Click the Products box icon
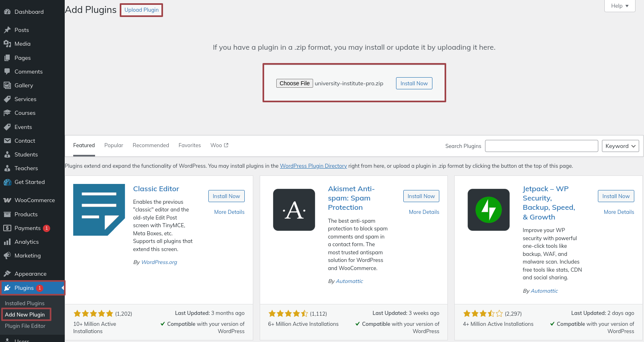Screen dimensions: 644x342 [7, 214]
